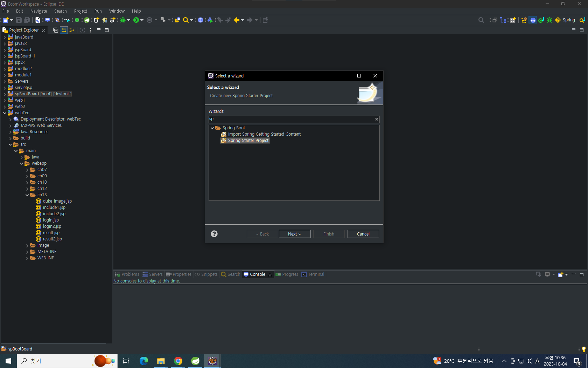Expand the spBootBoard project node
The image size is (588, 368).
point(5,94)
